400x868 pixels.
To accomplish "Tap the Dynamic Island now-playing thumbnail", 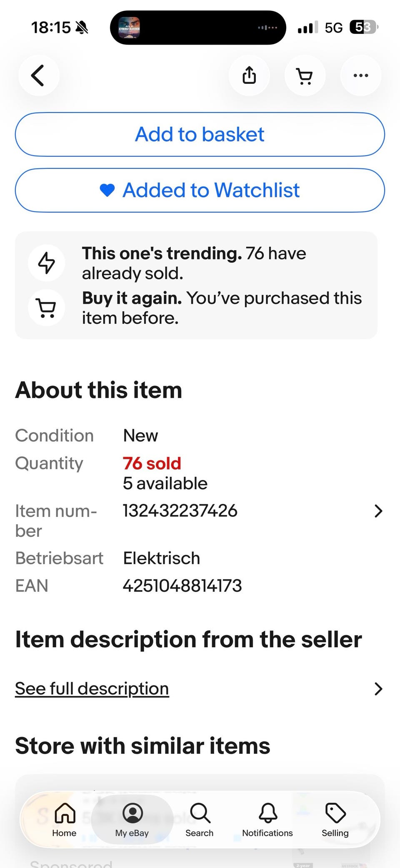I will point(129,28).
